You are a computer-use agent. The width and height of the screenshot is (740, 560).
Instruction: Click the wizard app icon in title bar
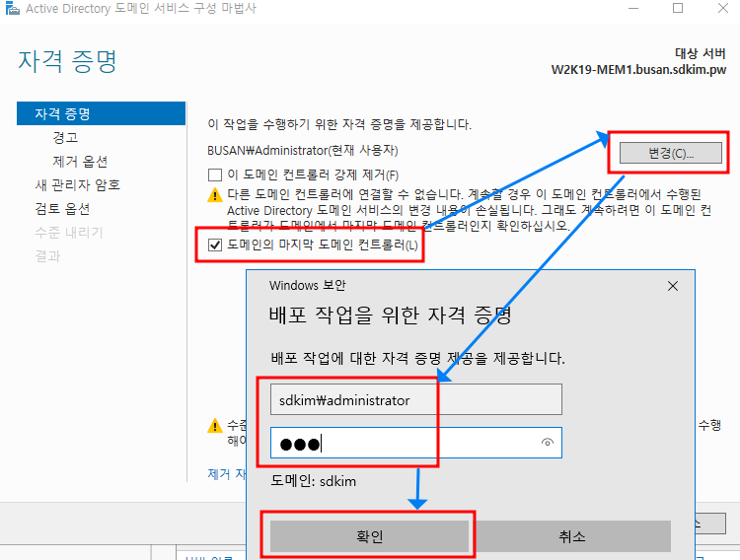click(x=12, y=8)
